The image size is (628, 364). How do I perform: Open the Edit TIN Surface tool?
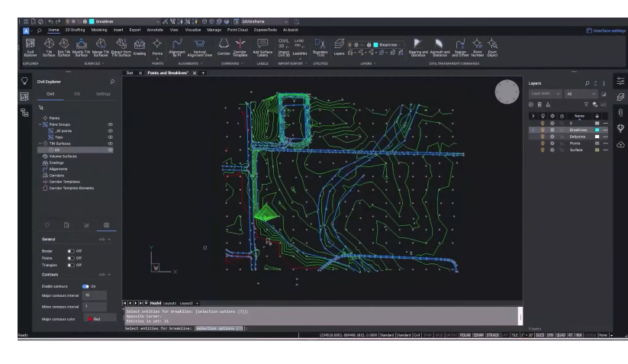[64, 47]
